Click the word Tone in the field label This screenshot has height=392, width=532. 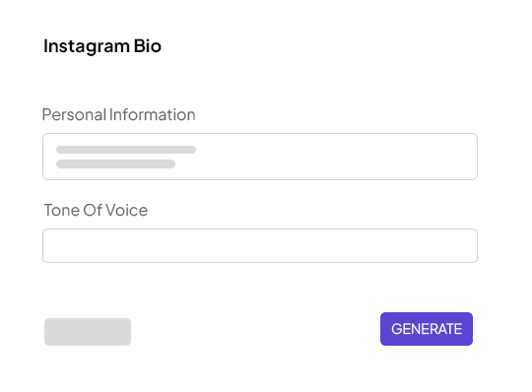pyautogui.click(x=61, y=210)
